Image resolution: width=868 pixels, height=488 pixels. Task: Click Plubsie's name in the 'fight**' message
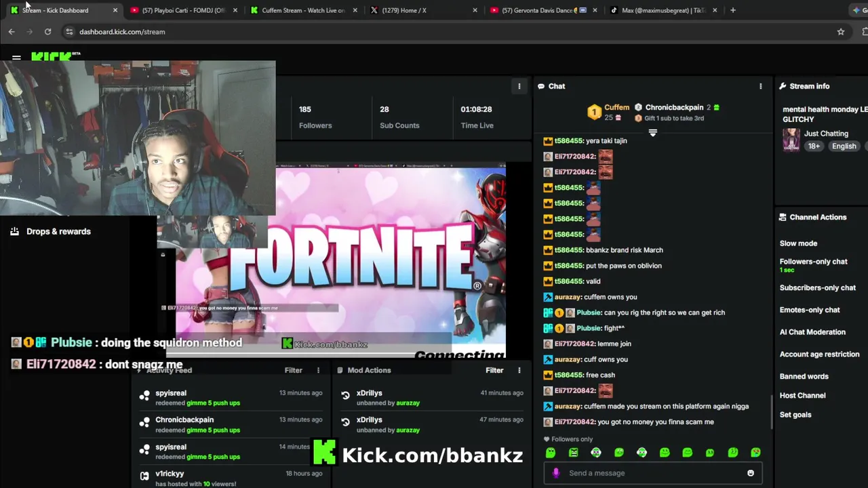click(x=589, y=328)
